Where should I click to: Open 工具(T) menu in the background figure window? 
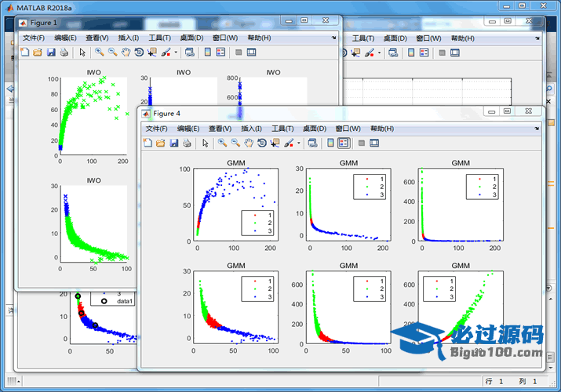tap(363, 38)
